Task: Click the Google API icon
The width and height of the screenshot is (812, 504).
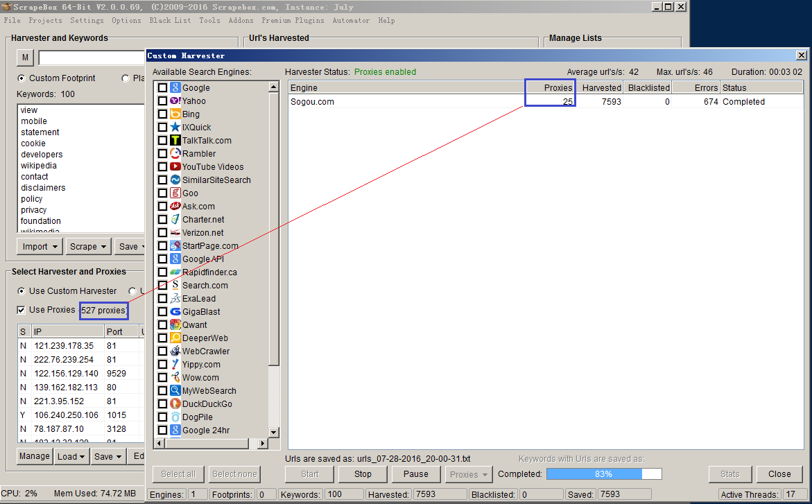Action: click(x=175, y=259)
